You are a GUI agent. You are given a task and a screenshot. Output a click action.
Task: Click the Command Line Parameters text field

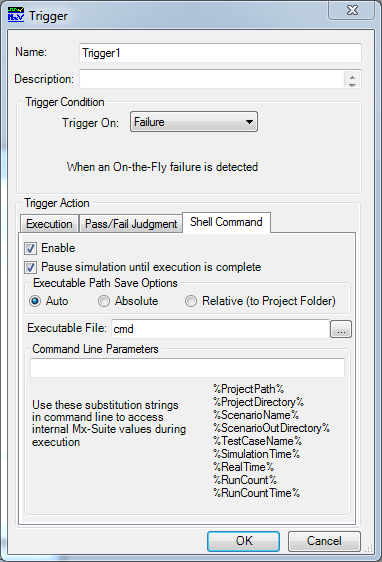(x=187, y=368)
